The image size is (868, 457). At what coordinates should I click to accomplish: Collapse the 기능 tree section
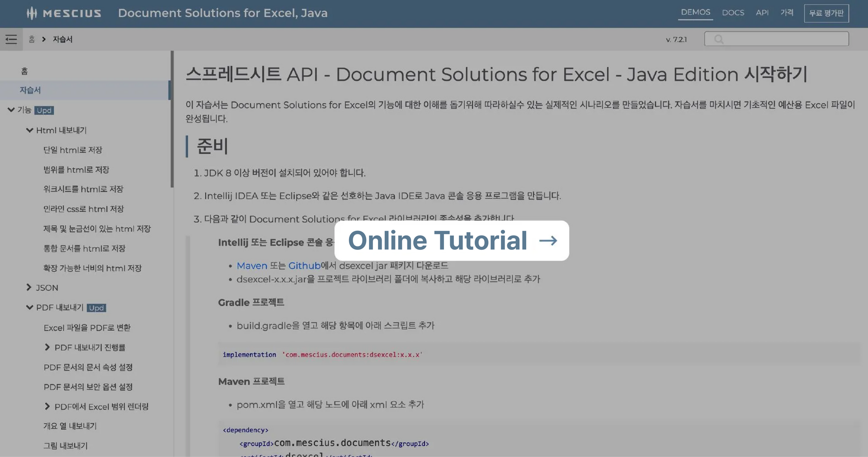tap(11, 110)
